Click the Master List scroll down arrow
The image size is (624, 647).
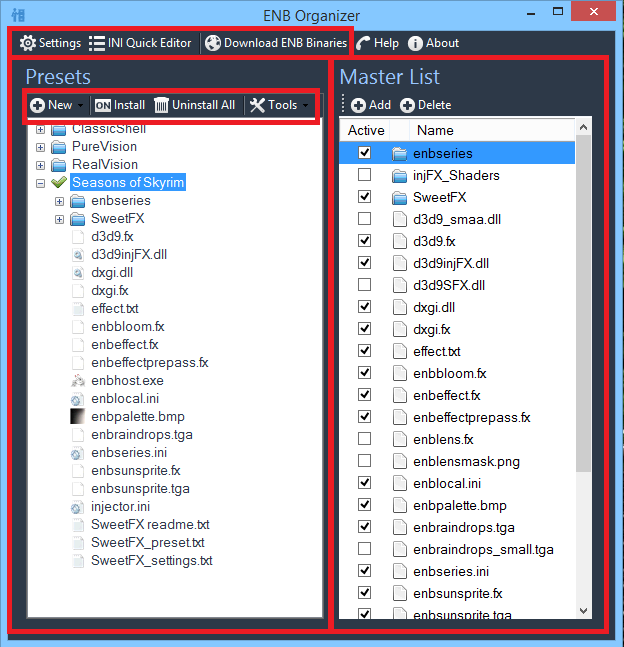coord(584,611)
